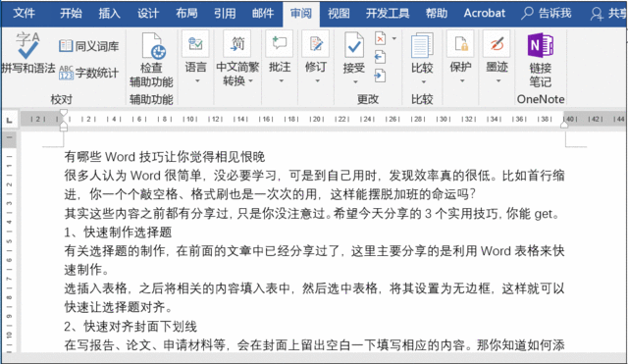The width and height of the screenshot is (628, 364).
Task: Switch to the 插入 insert tab
Action: pyautogui.click(x=109, y=13)
